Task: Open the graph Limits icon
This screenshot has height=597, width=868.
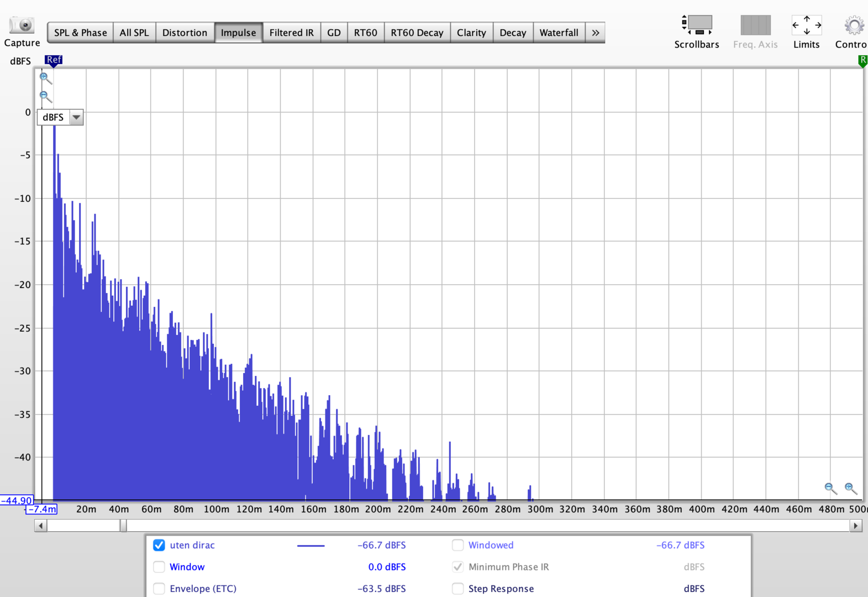Action: (806, 25)
